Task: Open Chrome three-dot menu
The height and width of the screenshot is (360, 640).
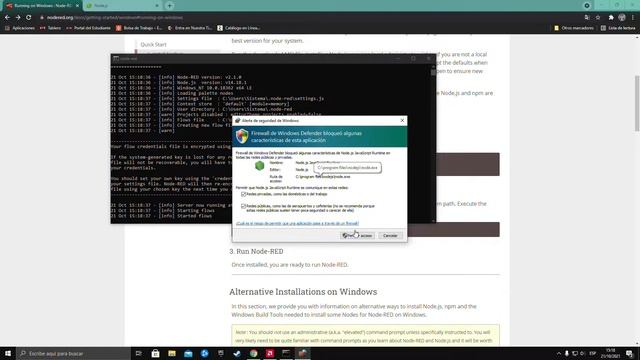Action: 633,18
